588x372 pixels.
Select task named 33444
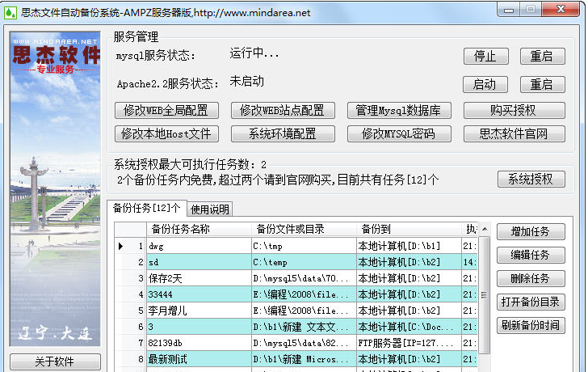pos(199,294)
